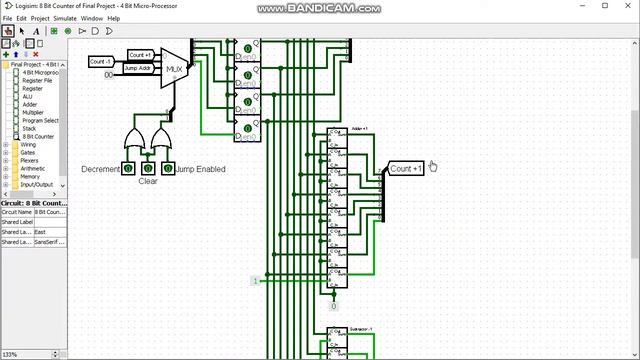Click the Count -1 tunnel label
This screenshot has height=360, width=640.
pos(101,62)
